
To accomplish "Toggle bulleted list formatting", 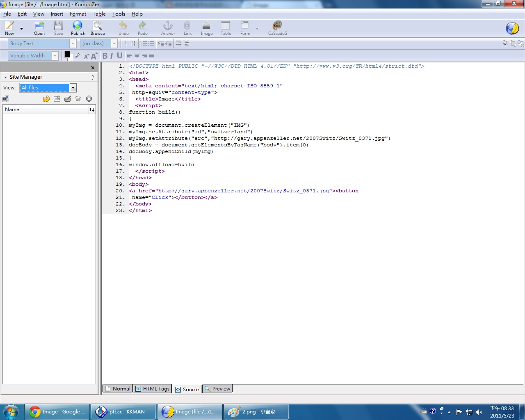I will point(151,43).
